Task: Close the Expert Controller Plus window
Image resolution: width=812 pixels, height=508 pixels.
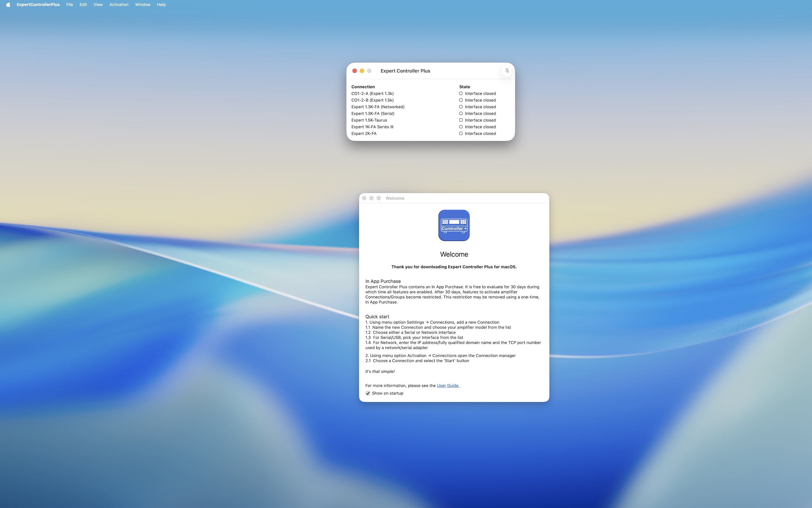Action: pyautogui.click(x=354, y=70)
